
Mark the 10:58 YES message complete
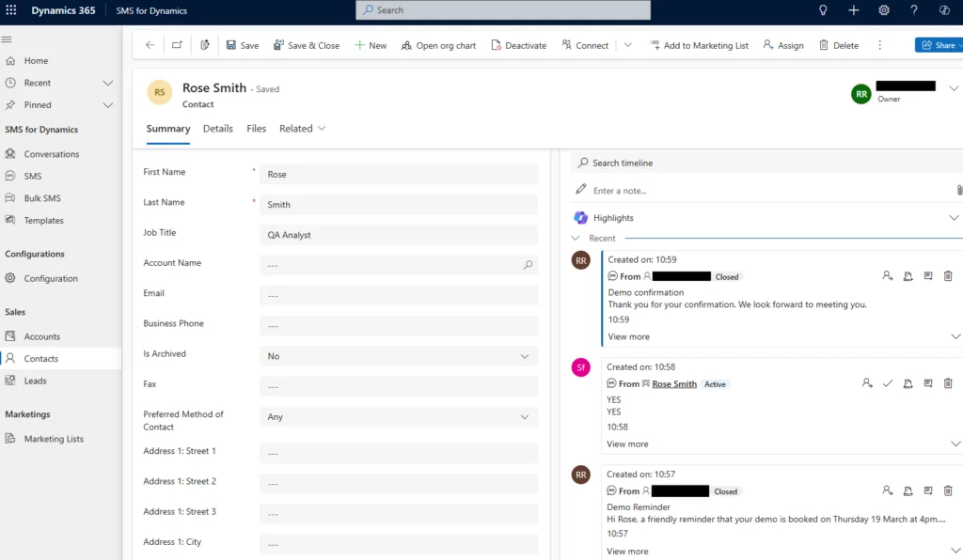888,383
